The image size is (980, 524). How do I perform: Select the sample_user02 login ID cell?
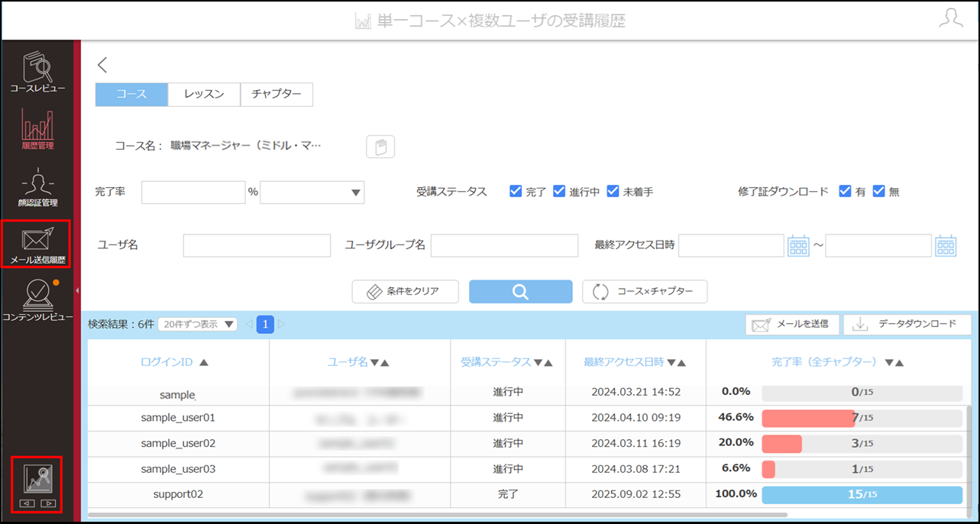click(178, 443)
